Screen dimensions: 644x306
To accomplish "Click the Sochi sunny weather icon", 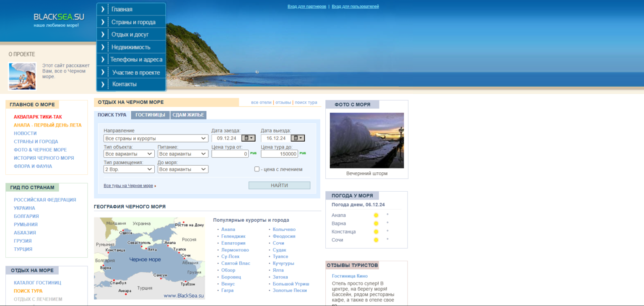I will click(x=376, y=240).
